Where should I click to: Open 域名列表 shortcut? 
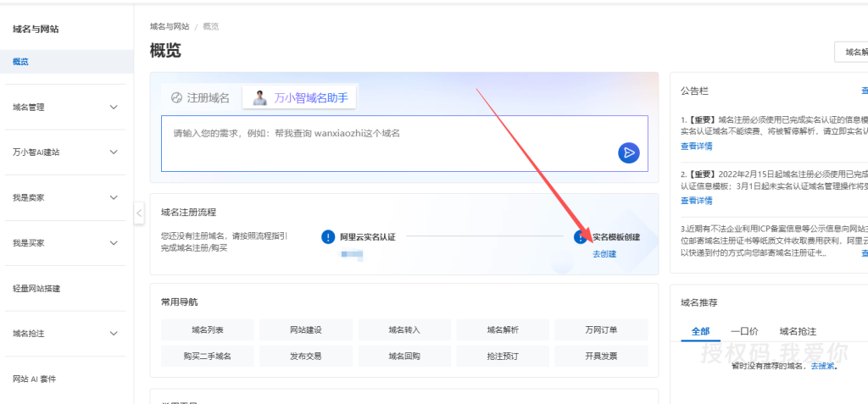[x=208, y=329]
